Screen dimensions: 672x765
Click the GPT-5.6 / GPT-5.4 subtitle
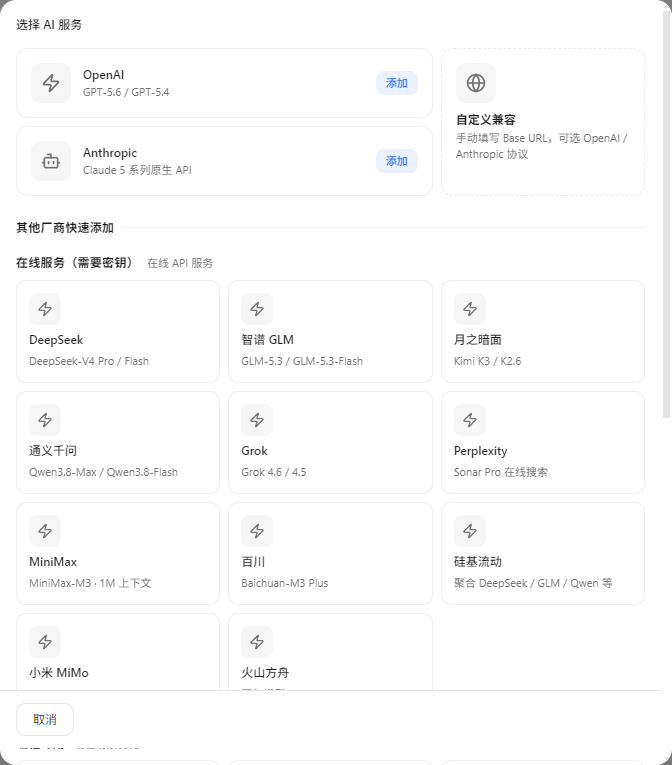tap(126, 92)
